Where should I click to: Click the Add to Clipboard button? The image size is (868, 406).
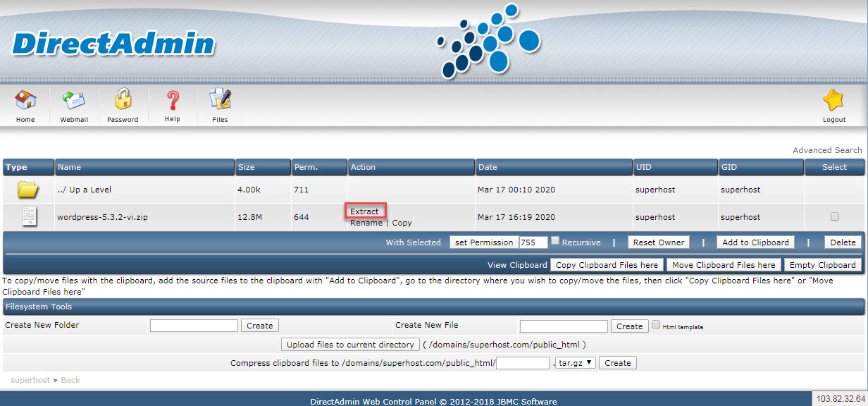click(755, 242)
